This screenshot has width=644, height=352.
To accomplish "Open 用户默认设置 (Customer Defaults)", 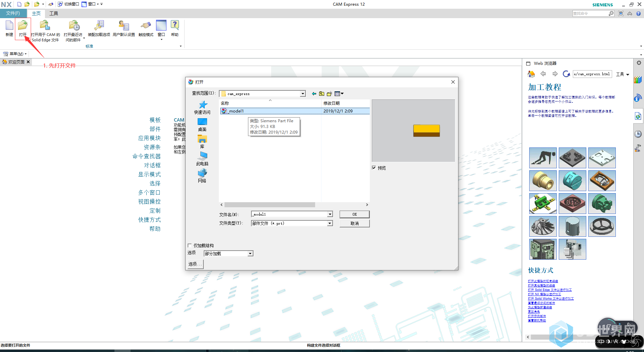I will (124, 28).
